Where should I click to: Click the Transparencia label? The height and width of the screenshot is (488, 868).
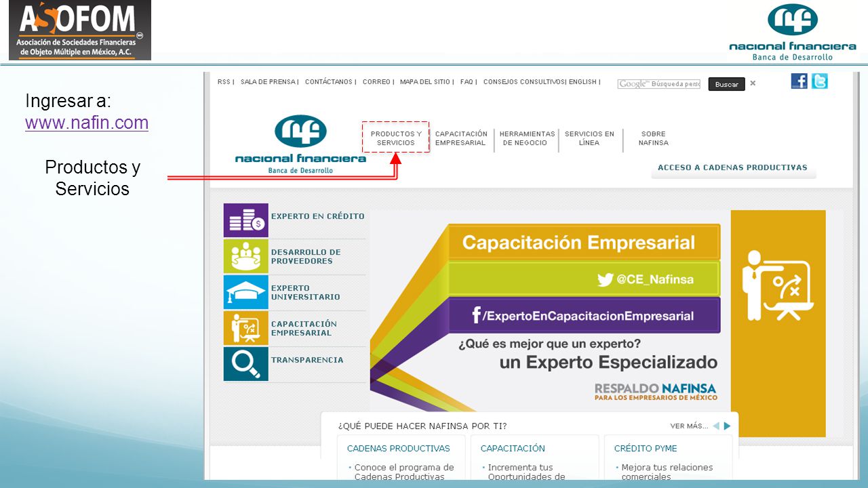click(x=307, y=360)
